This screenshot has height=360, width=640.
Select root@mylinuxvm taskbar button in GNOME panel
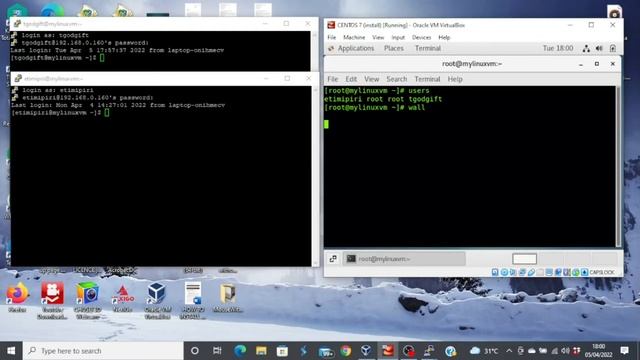pos(404,259)
